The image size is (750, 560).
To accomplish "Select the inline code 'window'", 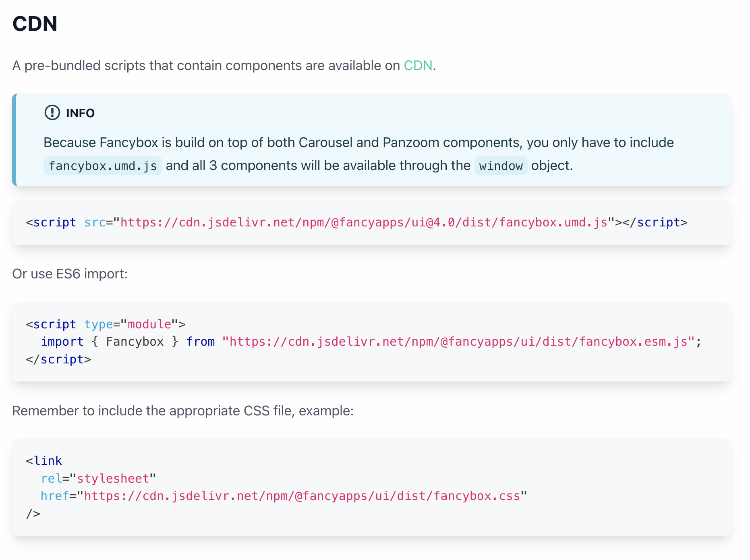I will (501, 166).
